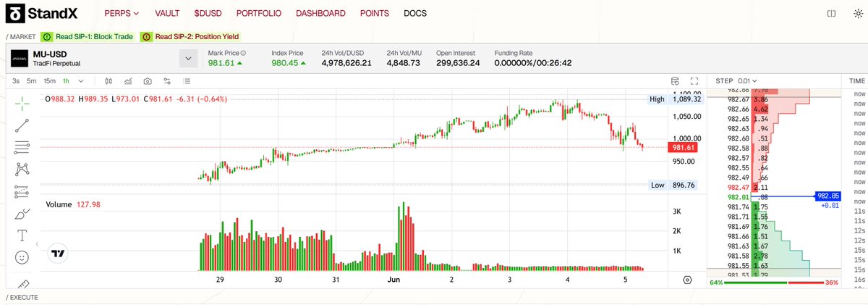This screenshot has height=305, width=868.
Task: Select the Text annotation tool
Action: [x=22, y=235]
